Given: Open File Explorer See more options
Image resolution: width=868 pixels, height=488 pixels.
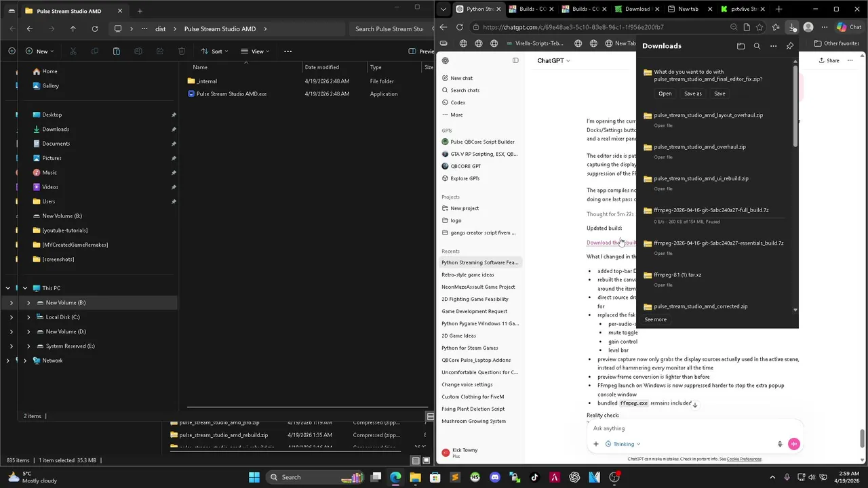Looking at the screenshot, I should pos(288,52).
